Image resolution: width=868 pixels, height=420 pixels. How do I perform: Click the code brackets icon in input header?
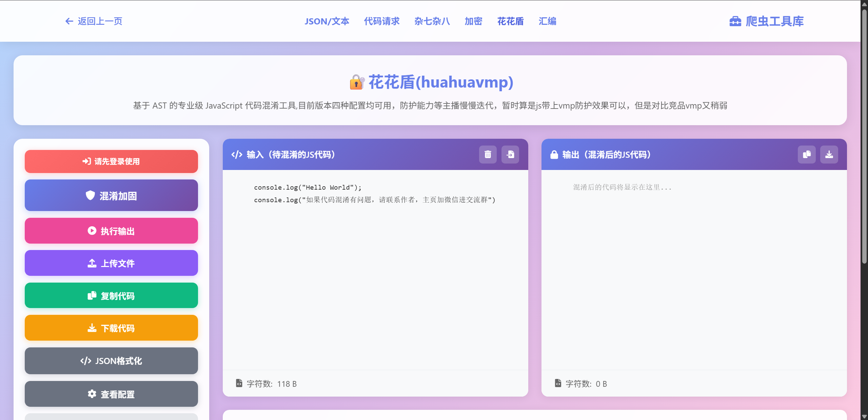(x=237, y=155)
